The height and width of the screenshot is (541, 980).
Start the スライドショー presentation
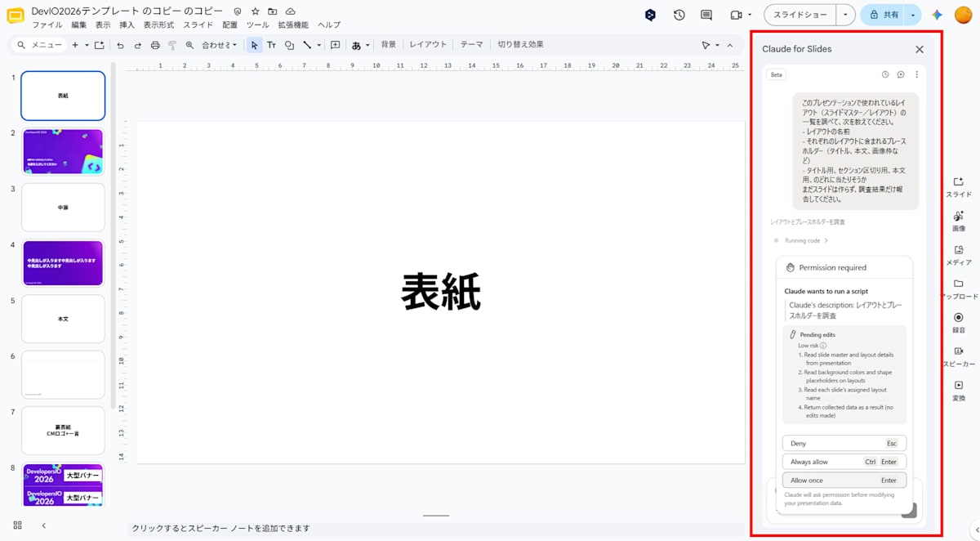pyautogui.click(x=800, y=15)
